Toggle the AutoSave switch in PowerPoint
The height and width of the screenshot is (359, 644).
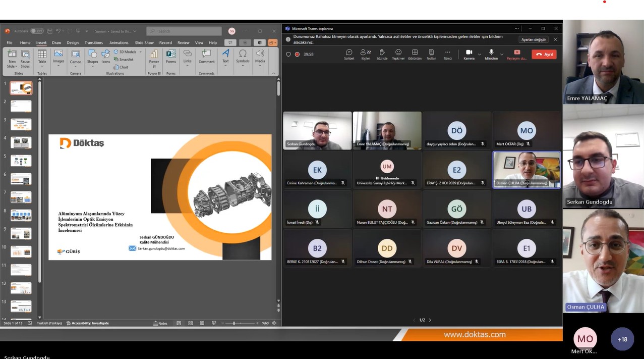[37, 31]
